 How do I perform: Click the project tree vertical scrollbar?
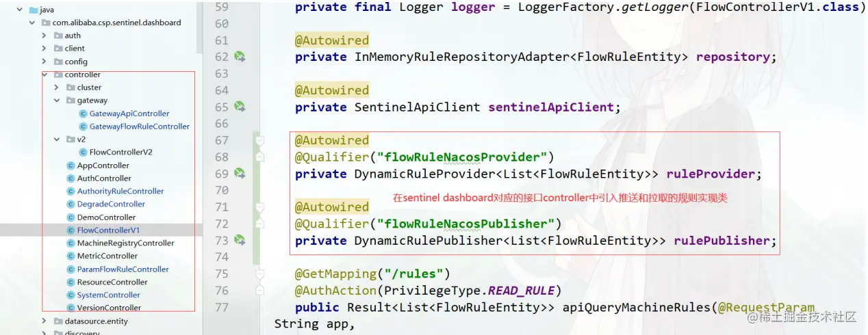click(199, 27)
